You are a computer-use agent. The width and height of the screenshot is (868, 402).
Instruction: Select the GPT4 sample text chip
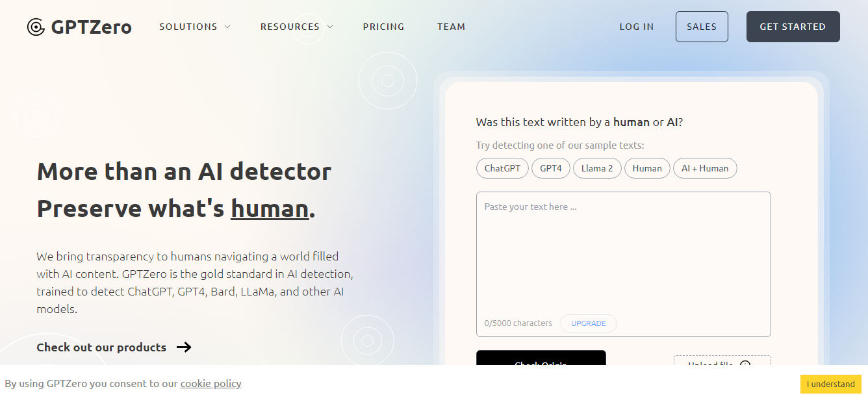[551, 168]
